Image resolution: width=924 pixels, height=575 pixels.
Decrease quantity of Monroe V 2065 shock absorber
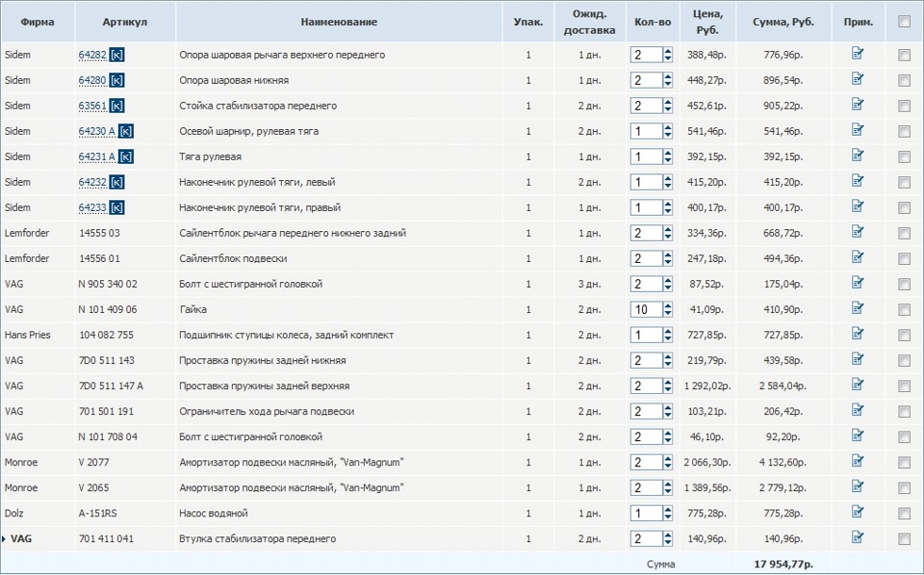(668, 492)
